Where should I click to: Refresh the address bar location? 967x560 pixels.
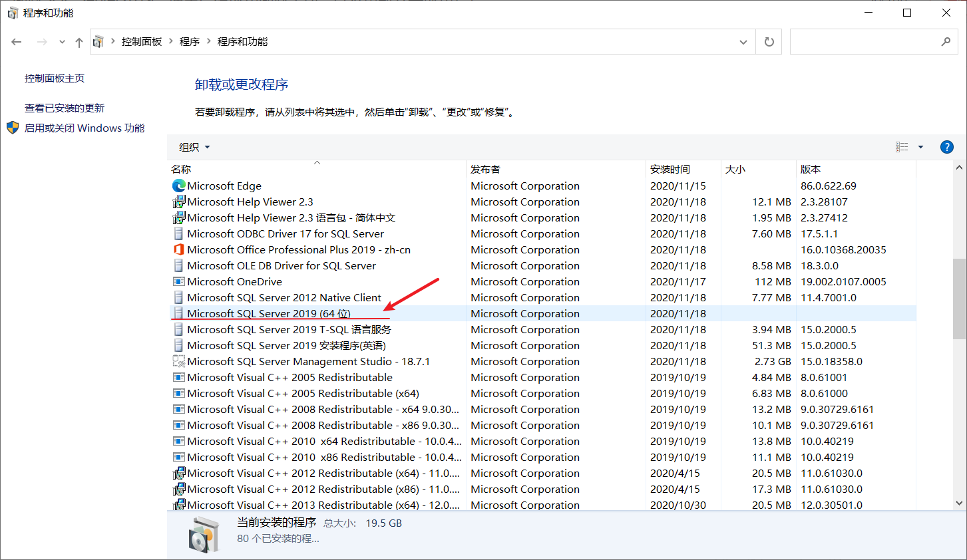(769, 41)
